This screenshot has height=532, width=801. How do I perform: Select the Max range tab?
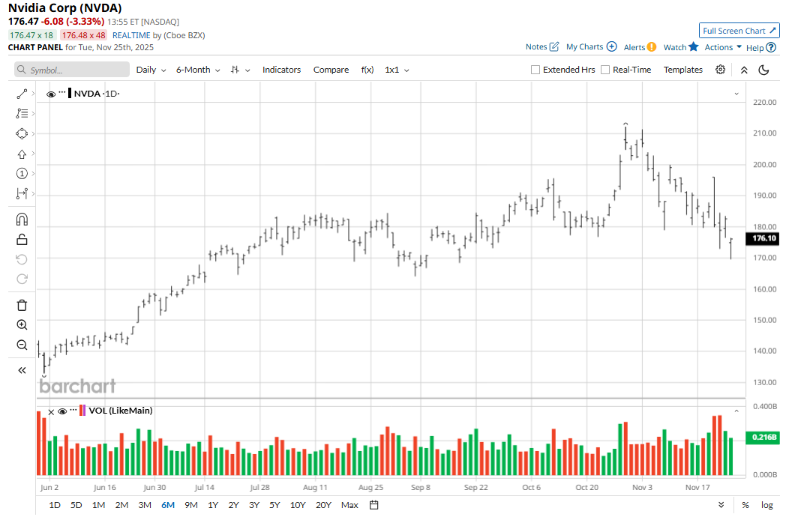click(x=349, y=505)
